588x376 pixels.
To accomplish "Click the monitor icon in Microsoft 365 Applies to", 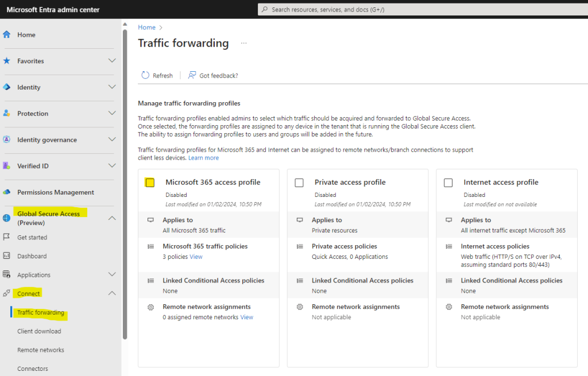I will tap(151, 220).
